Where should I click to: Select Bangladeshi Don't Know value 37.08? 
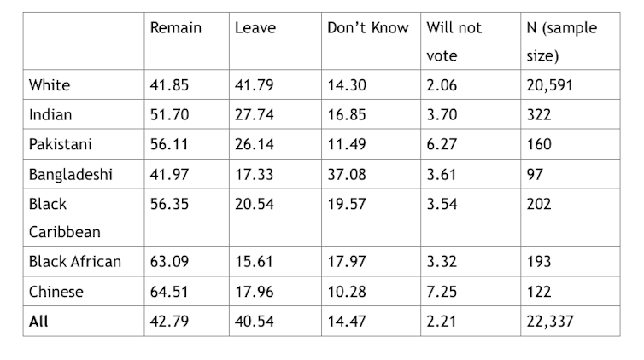(347, 174)
